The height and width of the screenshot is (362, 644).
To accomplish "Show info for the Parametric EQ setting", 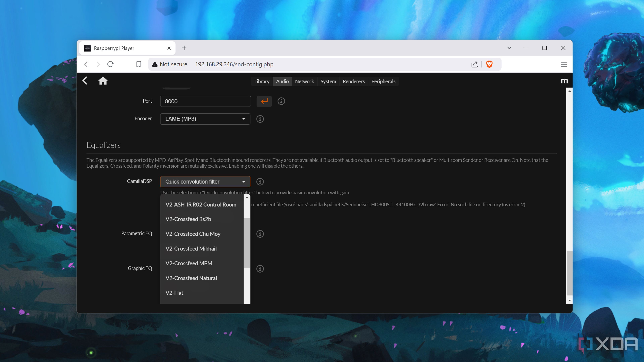I will [x=260, y=234].
